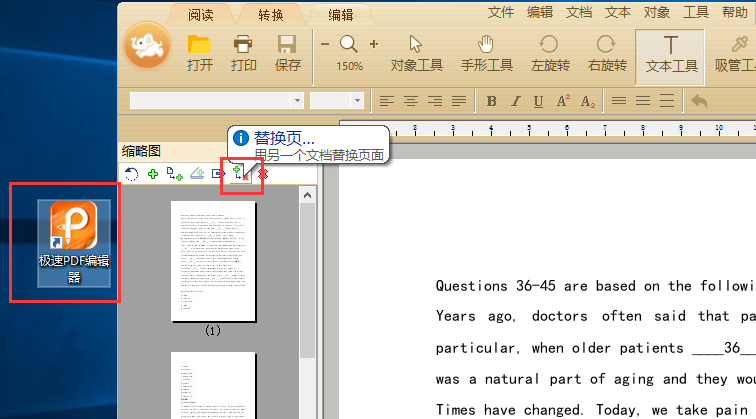The width and height of the screenshot is (756, 419).
Task: Open the 编辑 menu in menu bar
Action: coord(540,12)
